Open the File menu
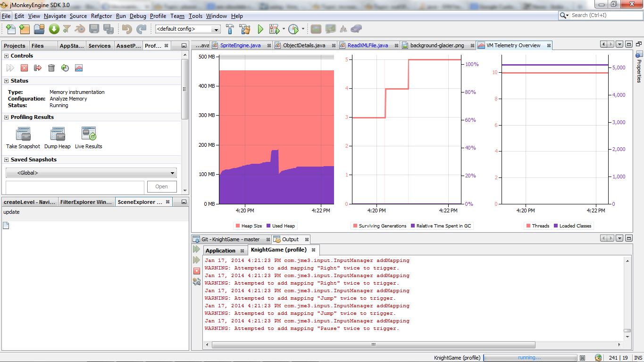This screenshot has height=362, width=644. coord(6,16)
